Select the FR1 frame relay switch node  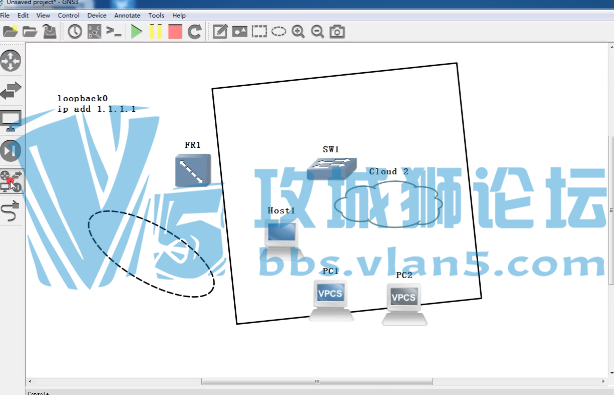tap(193, 170)
